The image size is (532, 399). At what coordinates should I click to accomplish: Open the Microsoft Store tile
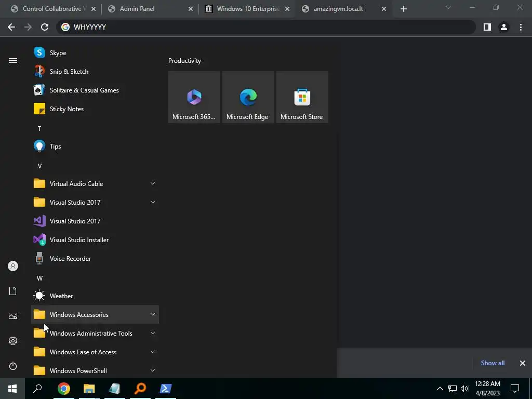coord(302,97)
